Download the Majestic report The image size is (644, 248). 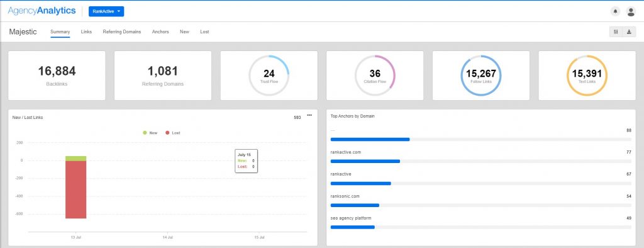coord(629,31)
